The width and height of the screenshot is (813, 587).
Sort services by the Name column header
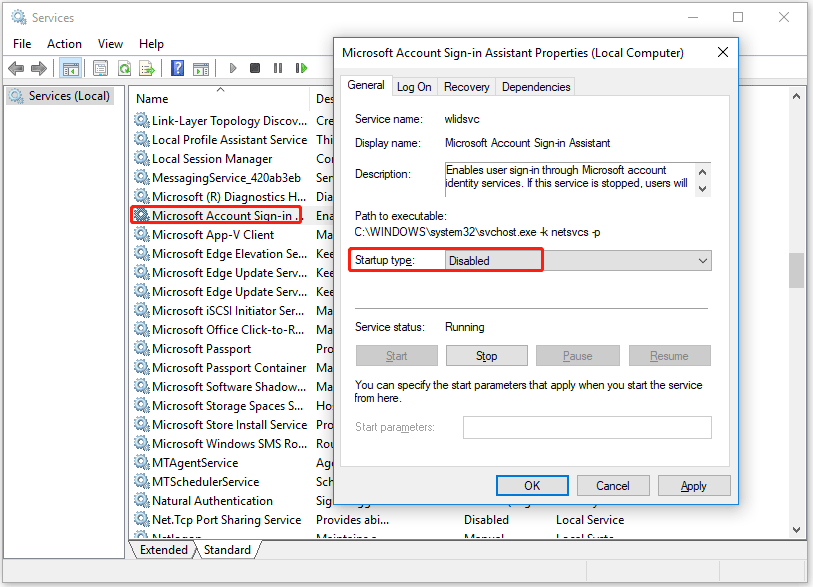tap(219, 99)
